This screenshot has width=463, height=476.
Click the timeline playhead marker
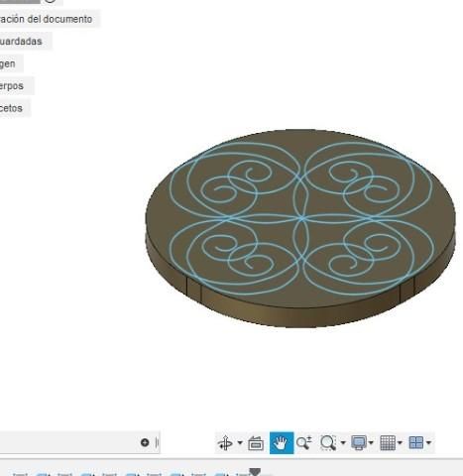pyautogui.click(x=255, y=472)
